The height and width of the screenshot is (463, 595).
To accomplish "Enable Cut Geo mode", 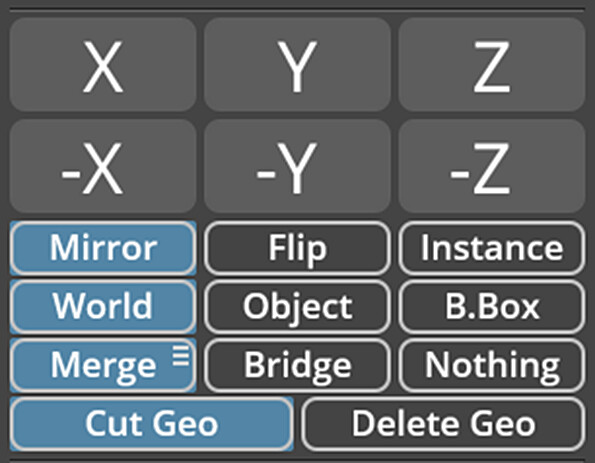I will (151, 424).
